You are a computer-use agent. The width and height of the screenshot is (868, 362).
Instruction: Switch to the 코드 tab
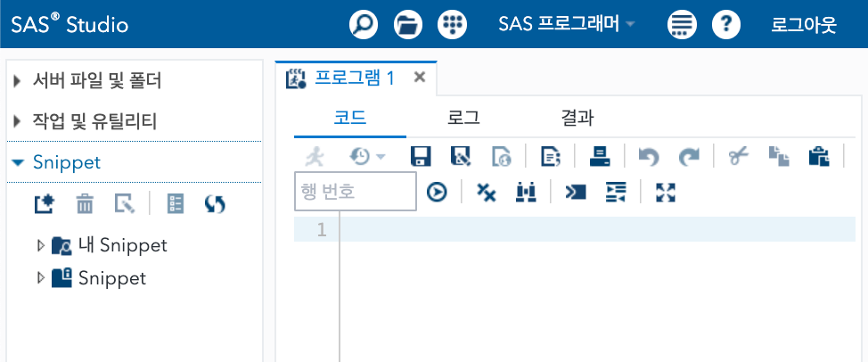[350, 118]
